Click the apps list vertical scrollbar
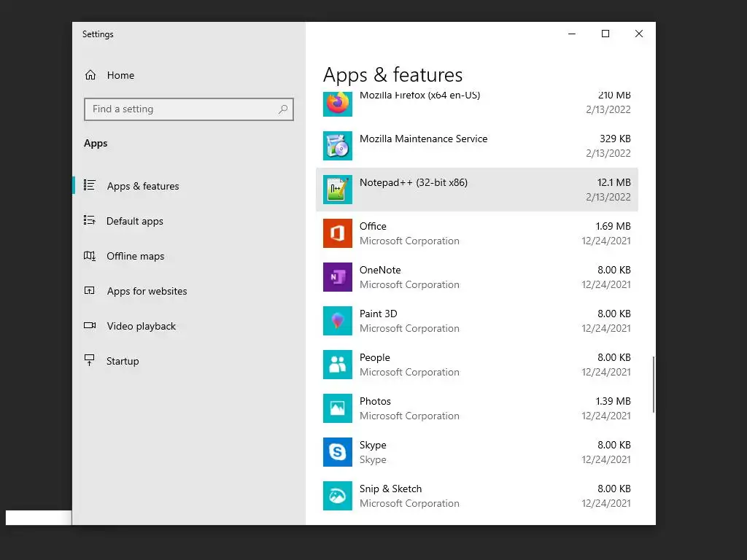 (653, 384)
